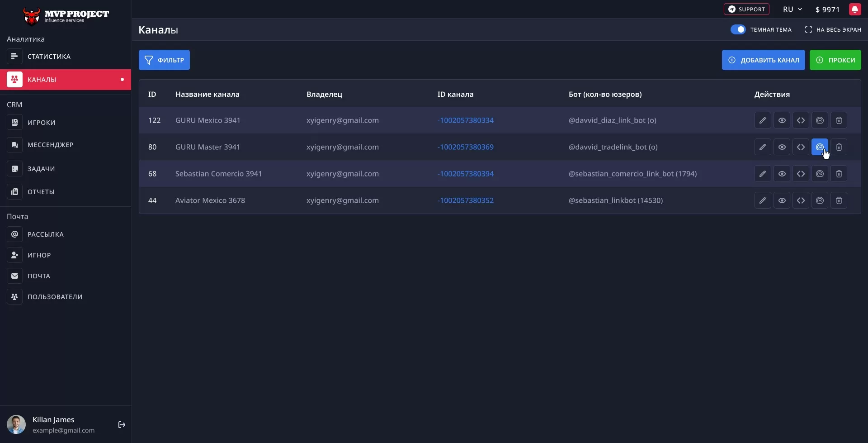Toggle visibility eye for GURU Master 3941
868x443 pixels.
(x=782, y=147)
